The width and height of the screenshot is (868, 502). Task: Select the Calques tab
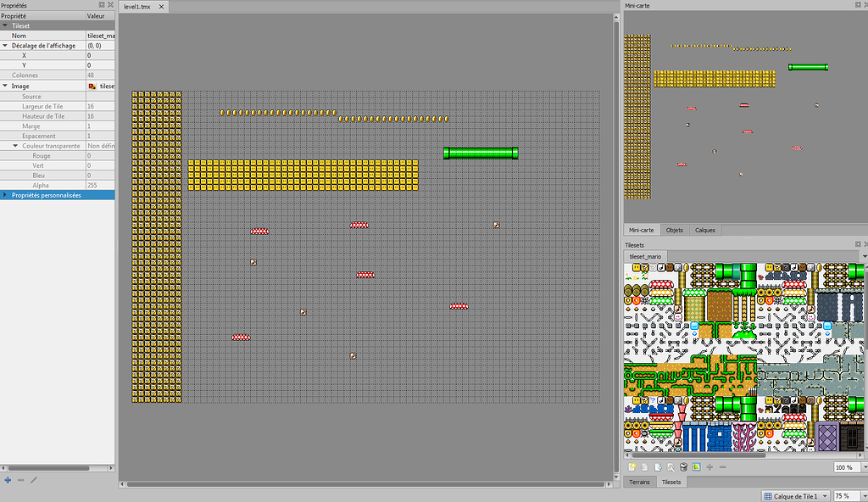point(704,229)
